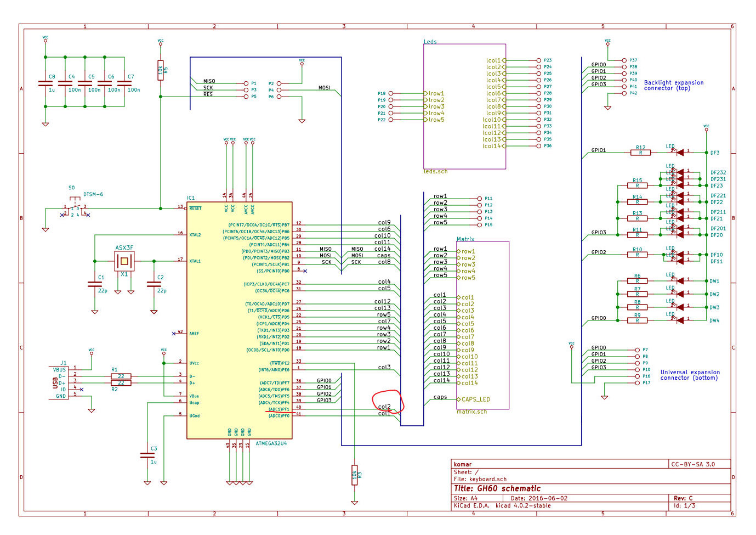The width and height of the screenshot is (756, 535).
Task: Select resistor R12 on GPIO1
Action: 640,151
